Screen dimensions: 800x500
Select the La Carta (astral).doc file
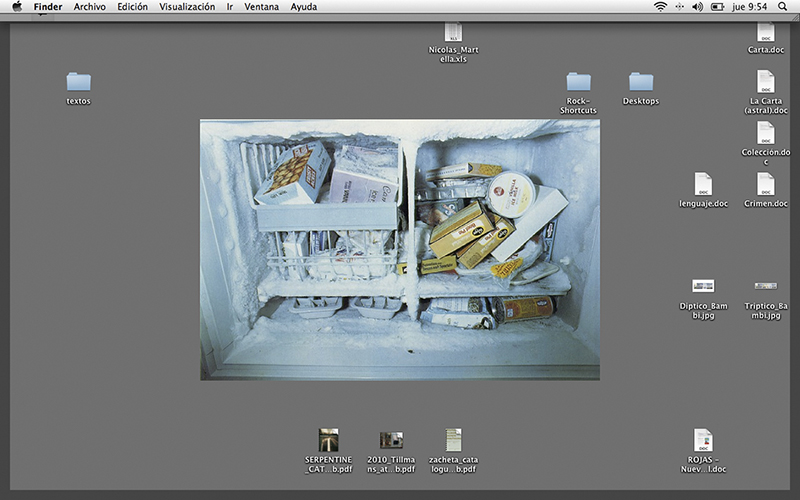765,81
